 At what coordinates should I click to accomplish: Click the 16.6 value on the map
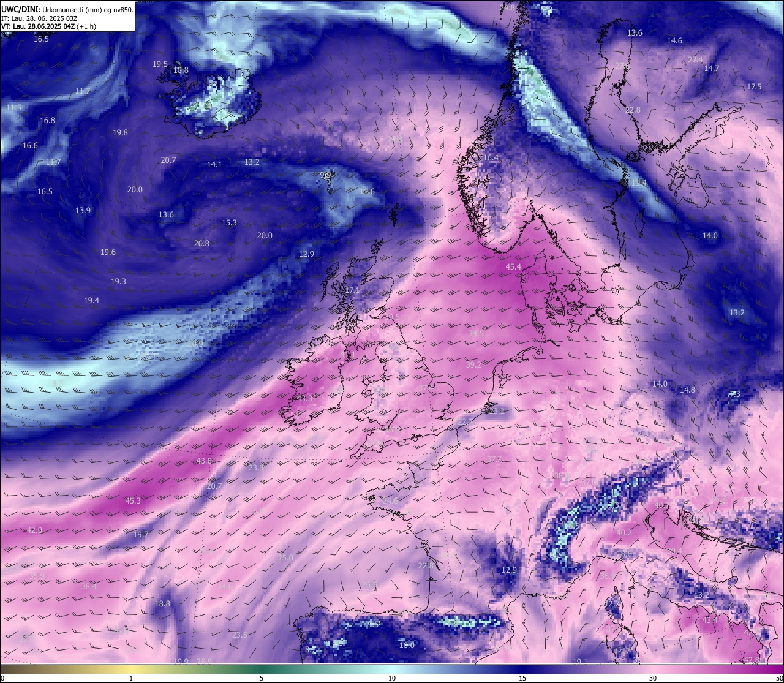(x=30, y=146)
